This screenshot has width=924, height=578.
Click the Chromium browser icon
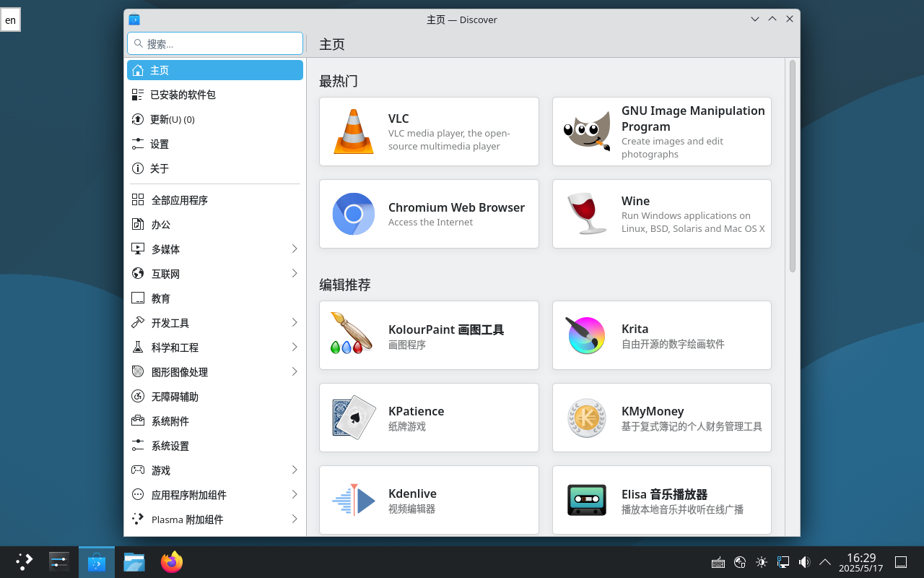354,214
